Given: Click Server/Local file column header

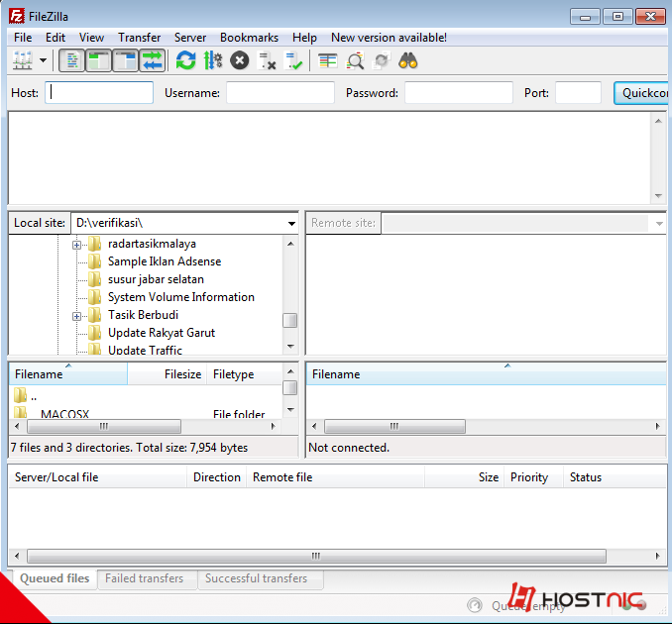Looking at the screenshot, I should (98, 477).
